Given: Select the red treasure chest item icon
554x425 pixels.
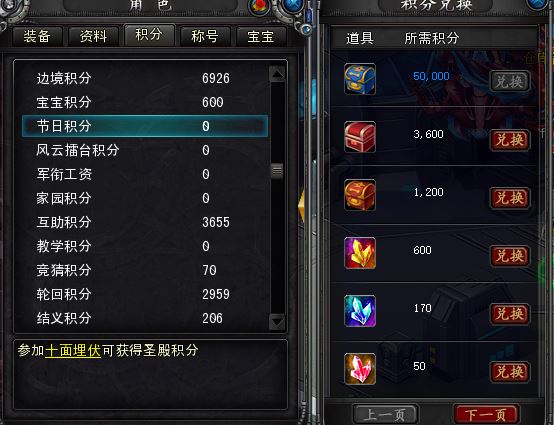Looking at the screenshot, I should (x=360, y=137).
